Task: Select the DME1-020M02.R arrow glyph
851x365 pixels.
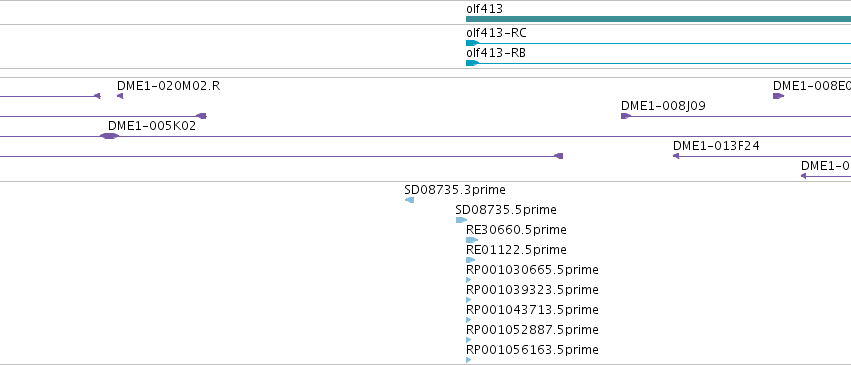Action: pyautogui.click(x=120, y=96)
